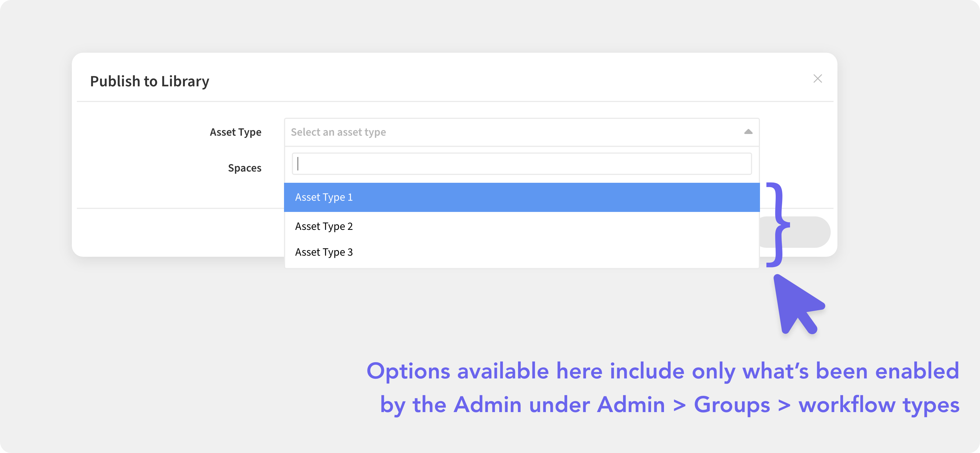Screen dimensions: 980x453
Task: Focus the dropdown search input field
Action: click(x=522, y=164)
